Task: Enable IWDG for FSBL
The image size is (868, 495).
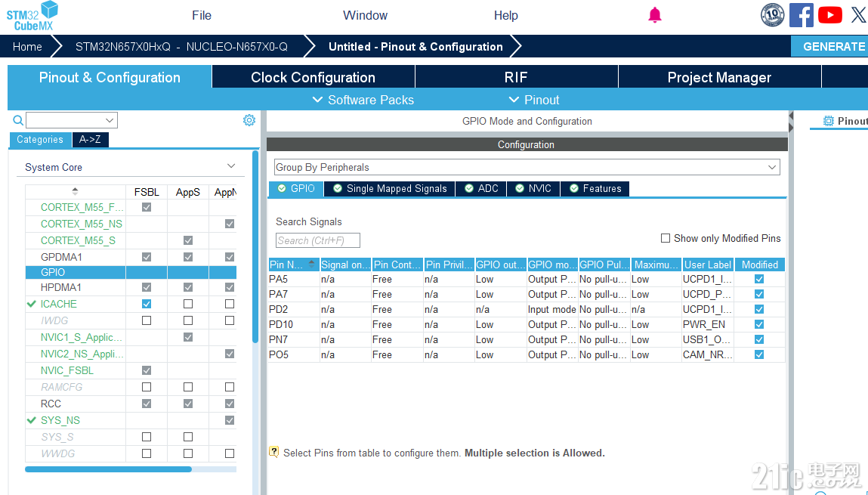Action: coord(147,320)
